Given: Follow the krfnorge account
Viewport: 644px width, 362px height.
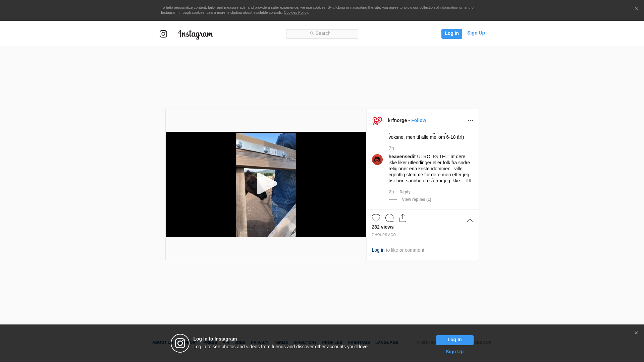Looking at the screenshot, I should click(x=419, y=121).
